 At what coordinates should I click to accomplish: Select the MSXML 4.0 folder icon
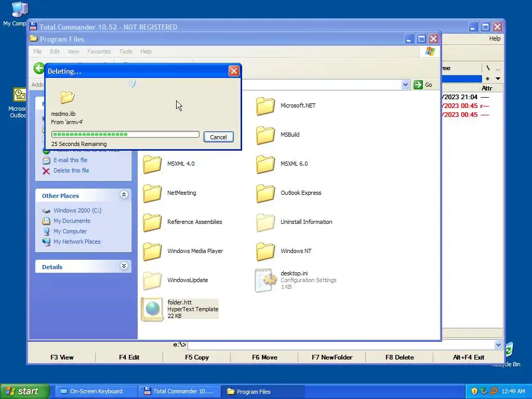click(152, 164)
